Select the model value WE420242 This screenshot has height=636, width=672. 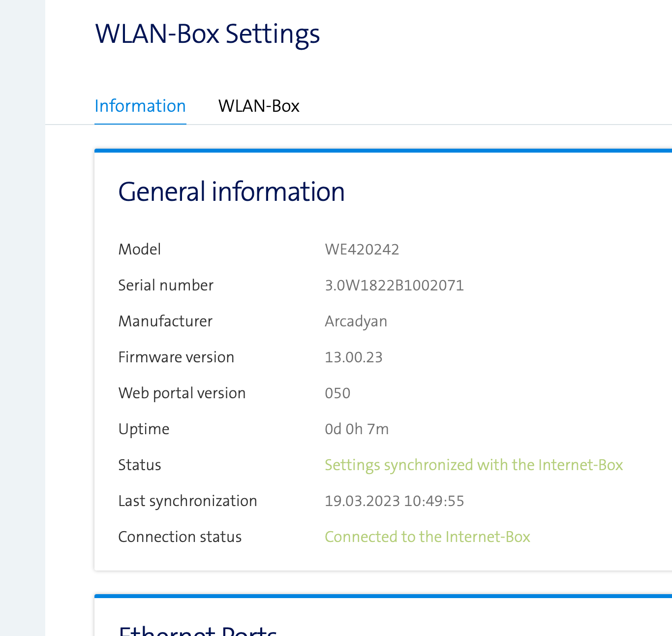click(362, 250)
